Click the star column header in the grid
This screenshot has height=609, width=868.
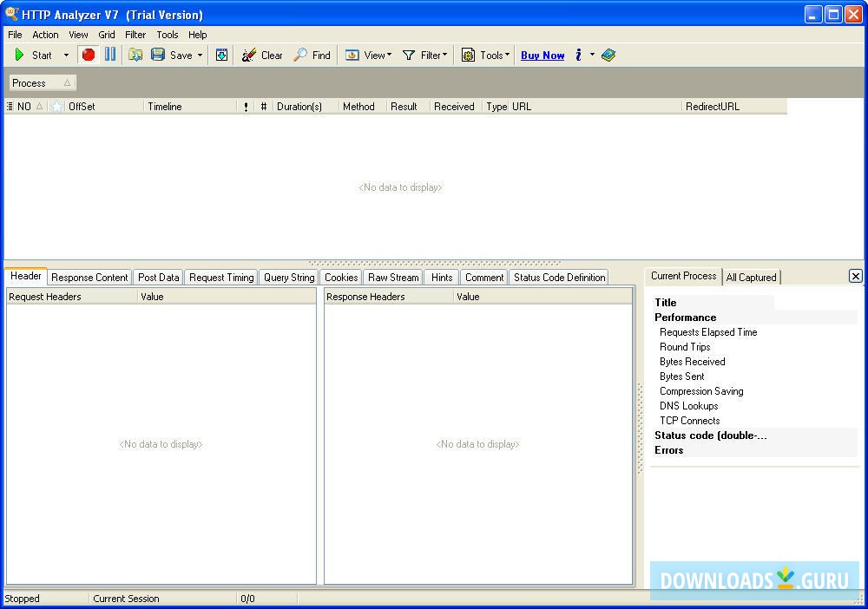point(57,107)
